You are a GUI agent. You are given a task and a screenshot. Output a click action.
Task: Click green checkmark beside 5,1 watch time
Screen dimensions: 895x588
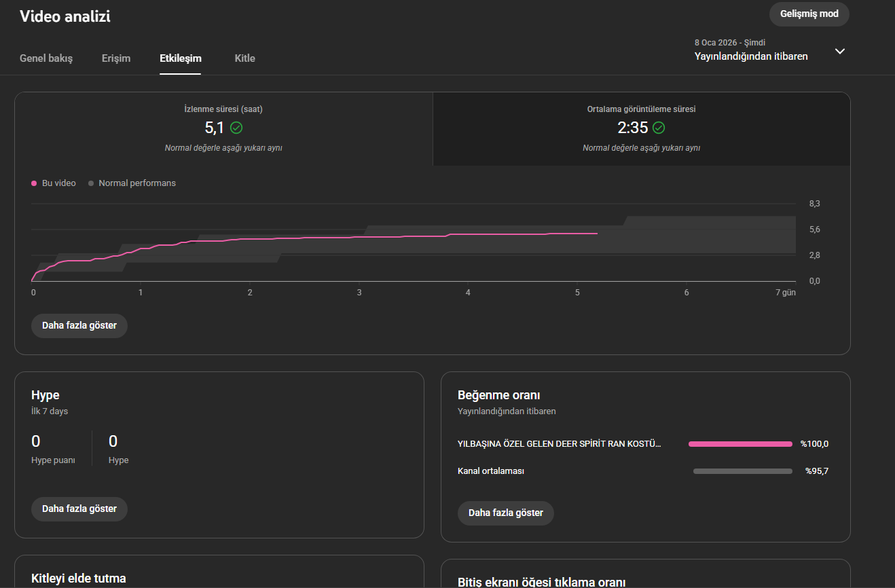pos(236,128)
